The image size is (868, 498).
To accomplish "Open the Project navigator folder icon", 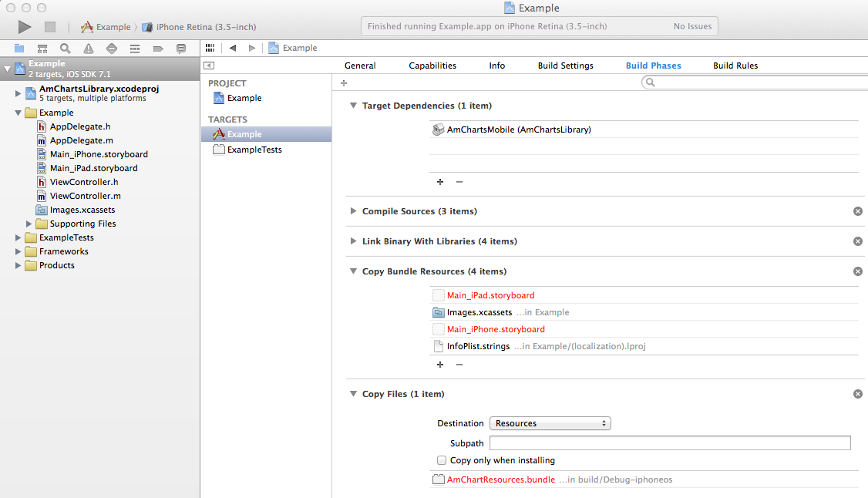I will pos(19,49).
